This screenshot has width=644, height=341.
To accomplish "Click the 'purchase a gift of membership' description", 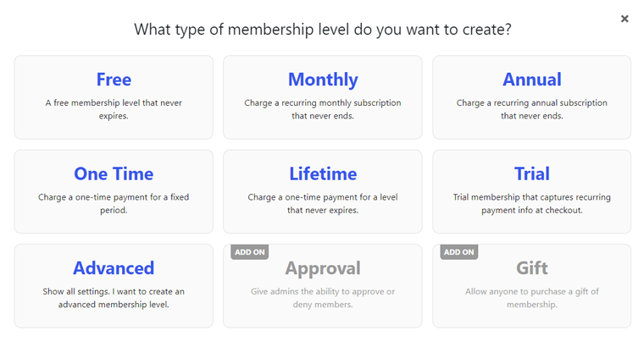I will (531, 298).
